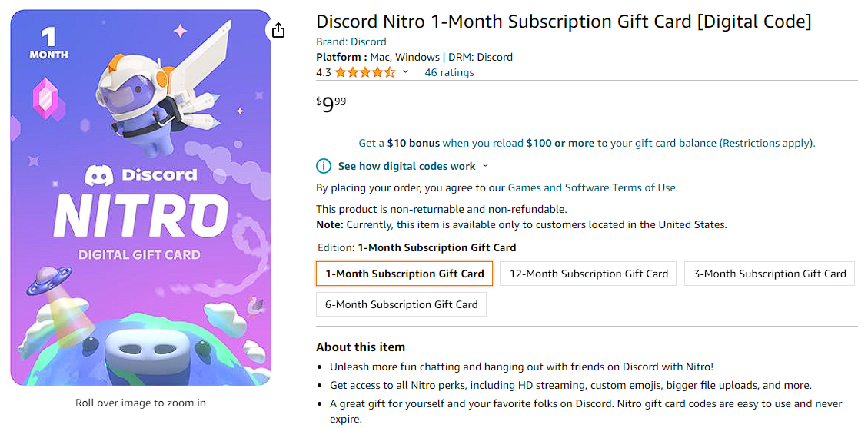The height and width of the screenshot is (428, 868).
Task: Choose 3-Month Subscription Gift Card edition
Action: point(769,274)
